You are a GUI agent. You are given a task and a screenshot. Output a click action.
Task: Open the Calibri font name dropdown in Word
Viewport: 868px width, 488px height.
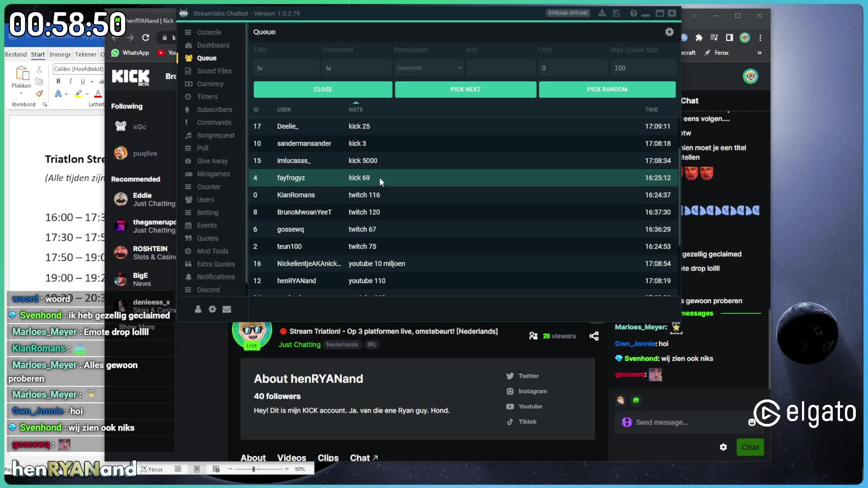(78, 69)
